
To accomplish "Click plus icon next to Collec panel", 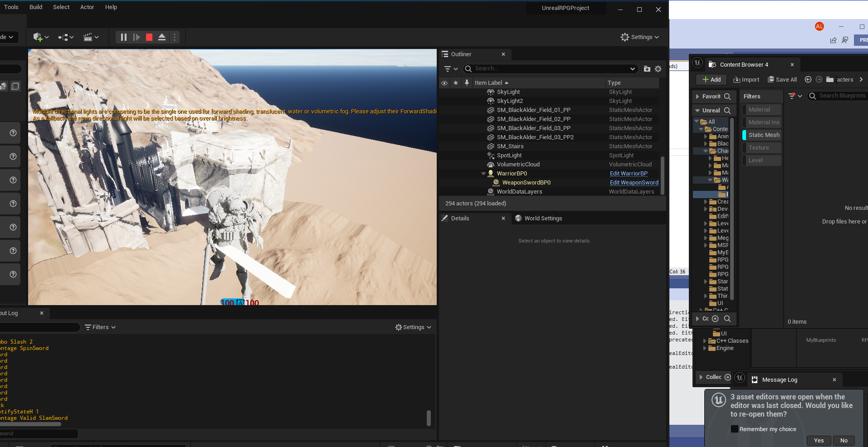I will (x=727, y=377).
